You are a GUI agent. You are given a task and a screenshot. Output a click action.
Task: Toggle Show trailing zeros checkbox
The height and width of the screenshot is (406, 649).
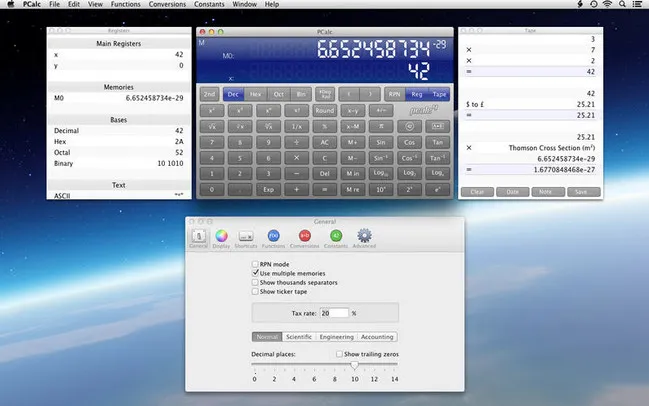(338, 354)
